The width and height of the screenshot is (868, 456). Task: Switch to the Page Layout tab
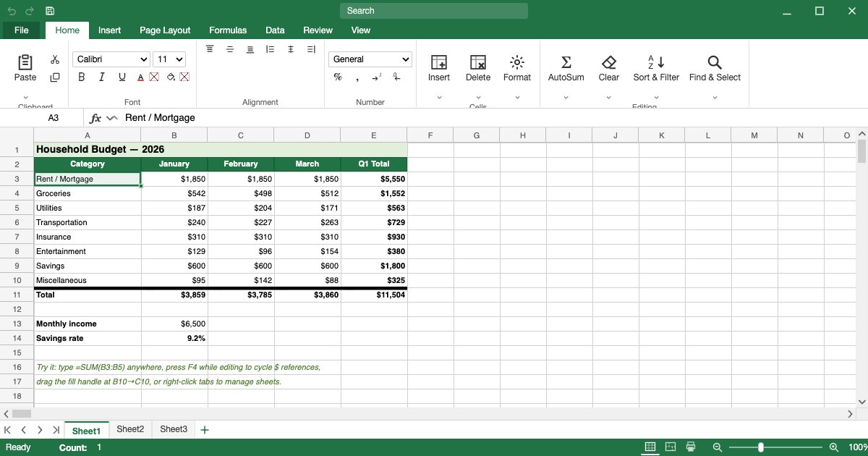click(165, 30)
